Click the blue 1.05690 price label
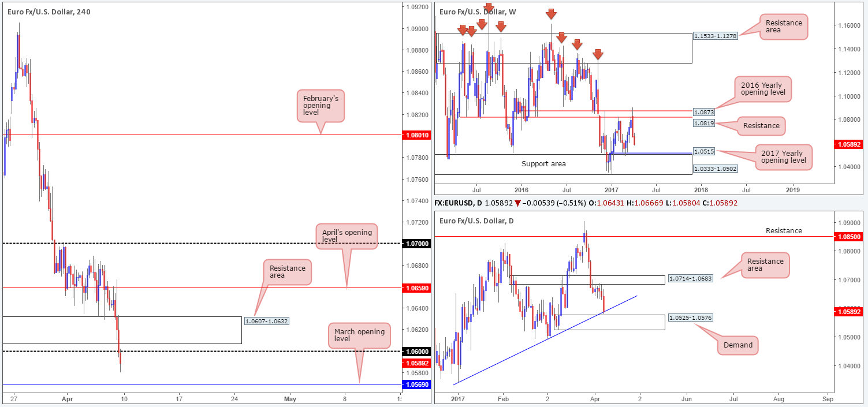Screen dimensions: 868x407 coord(417,384)
